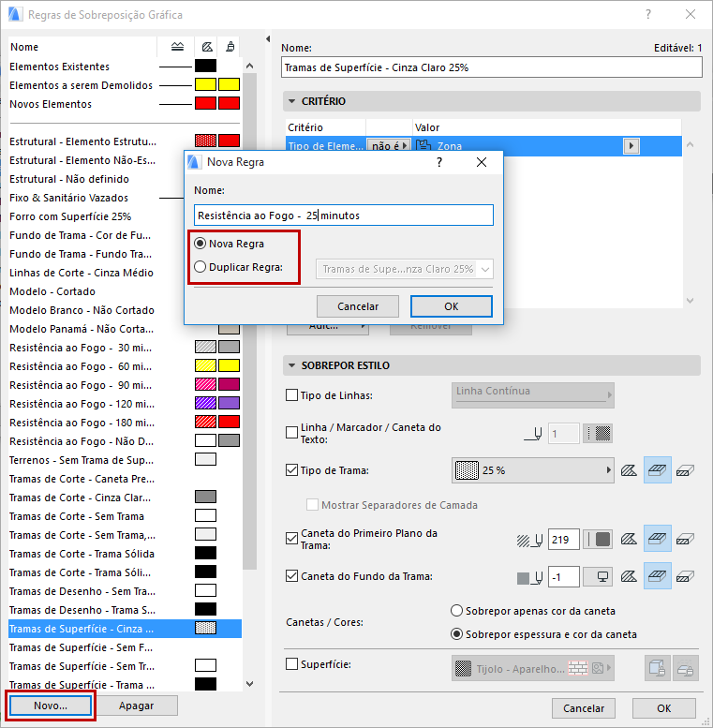Select rule Tramas de Corte - Sem Trama
The height and width of the screenshot is (728, 713).
coord(125,516)
